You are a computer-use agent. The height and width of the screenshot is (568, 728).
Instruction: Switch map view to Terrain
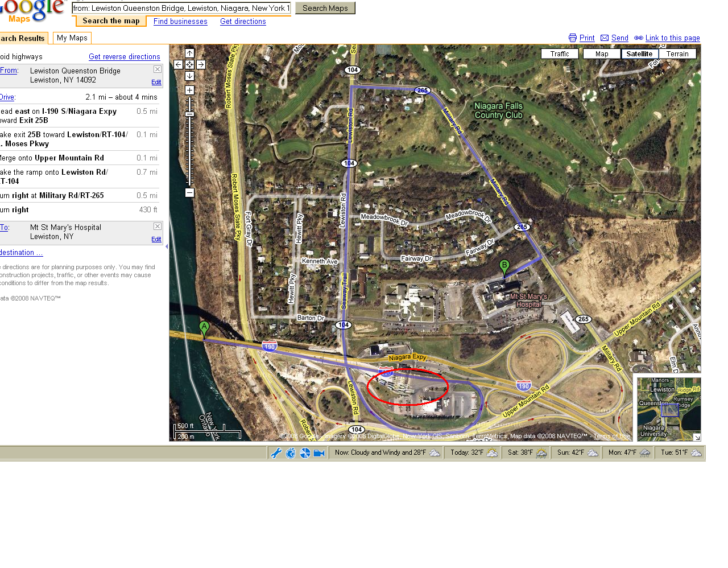[677, 54]
